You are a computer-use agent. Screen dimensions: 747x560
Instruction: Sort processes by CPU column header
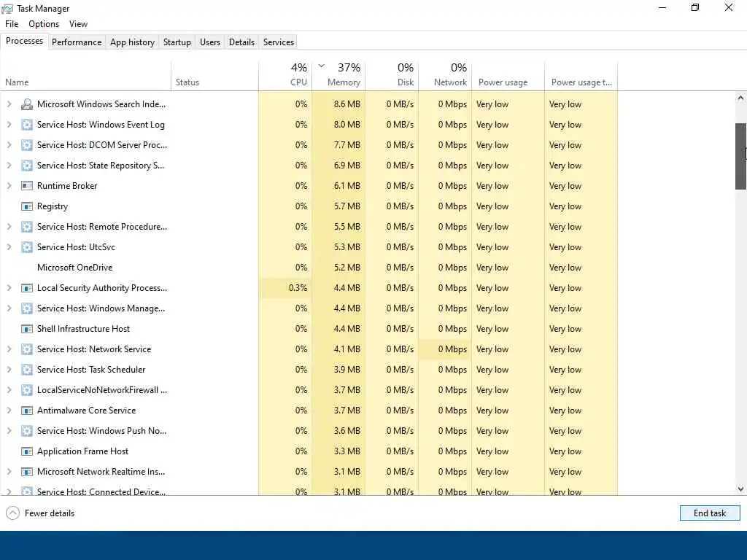(285, 76)
